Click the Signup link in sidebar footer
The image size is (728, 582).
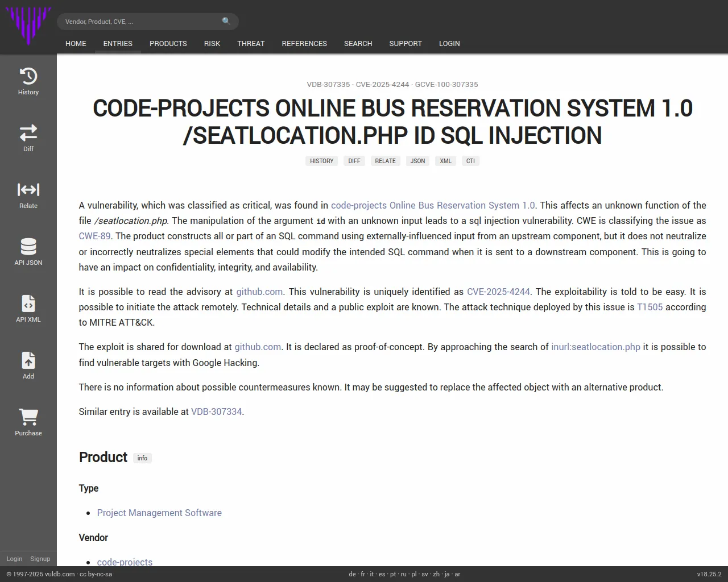pyautogui.click(x=40, y=559)
